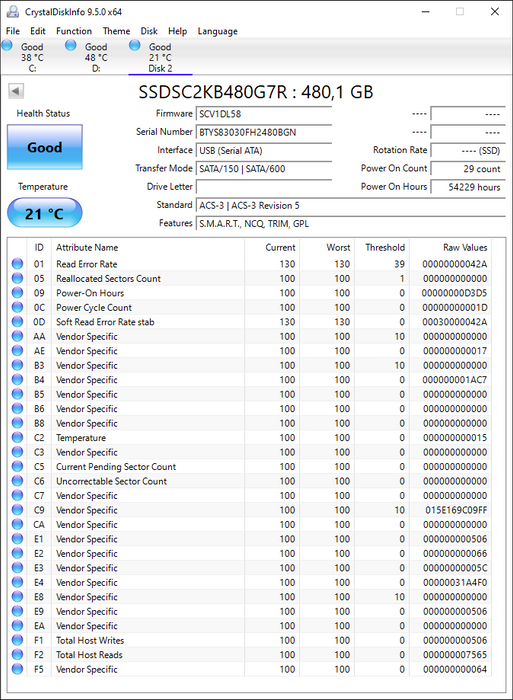Click status orb for attribute C9

(17, 510)
